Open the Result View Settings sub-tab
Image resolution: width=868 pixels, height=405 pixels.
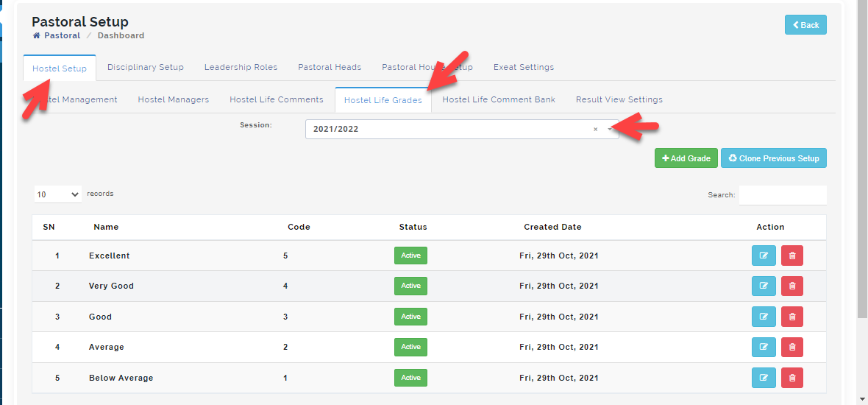[619, 99]
